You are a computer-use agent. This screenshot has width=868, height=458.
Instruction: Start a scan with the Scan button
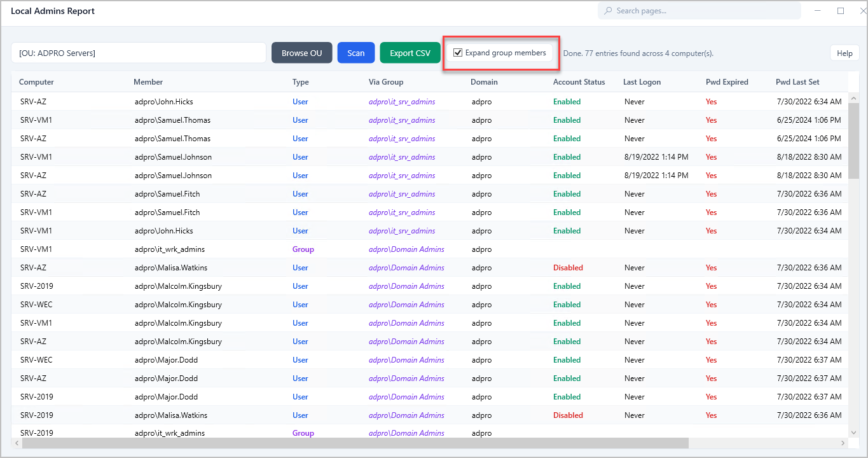(355, 53)
